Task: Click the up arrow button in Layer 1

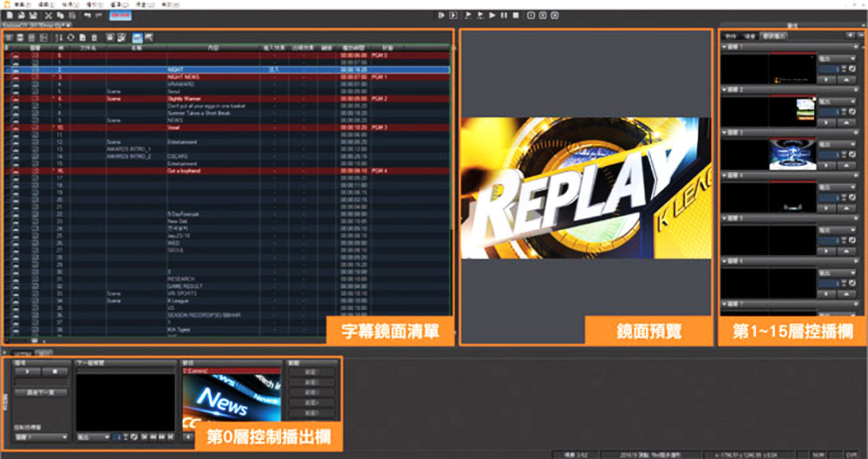Action: 847,80
